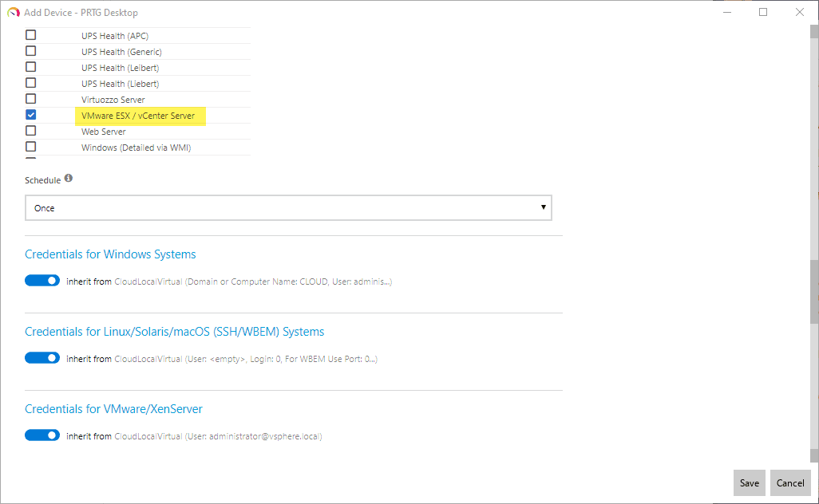Cancel the Add Device dialog
819x504 pixels.
(x=790, y=482)
